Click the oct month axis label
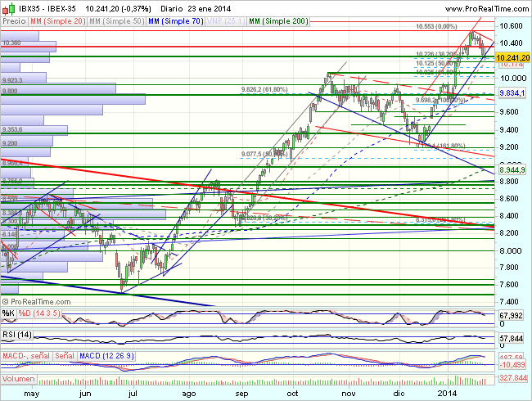532x401 pixels. click(x=292, y=394)
